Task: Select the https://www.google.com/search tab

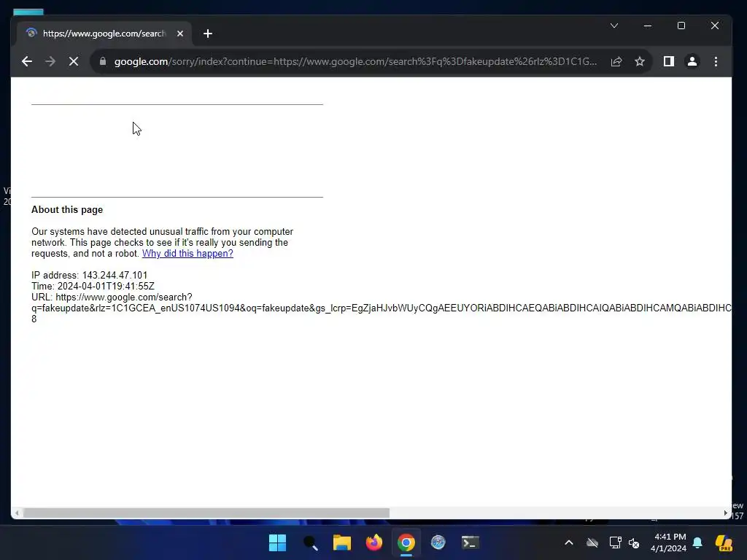Action: click(x=104, y=34)
